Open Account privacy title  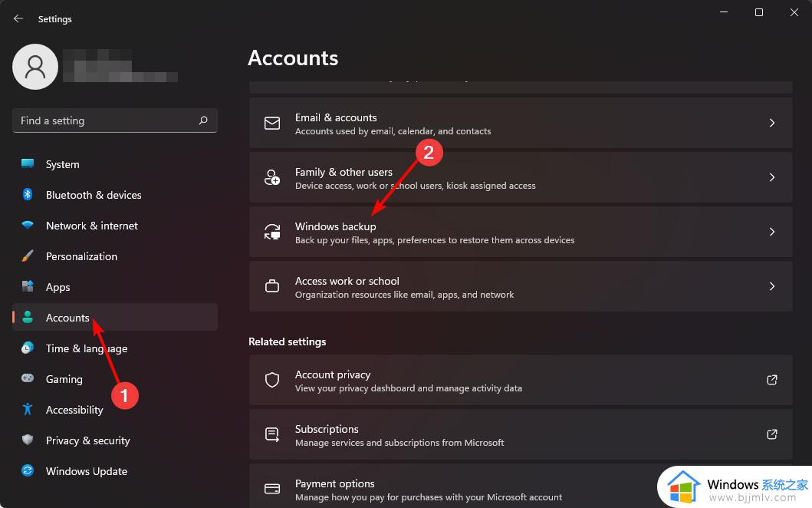[333, 374]
